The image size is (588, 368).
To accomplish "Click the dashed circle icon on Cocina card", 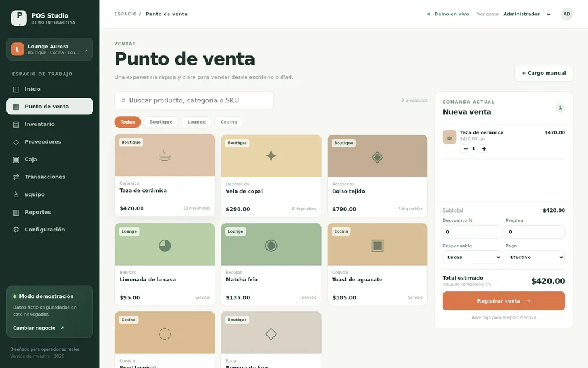I will (165, 334).
